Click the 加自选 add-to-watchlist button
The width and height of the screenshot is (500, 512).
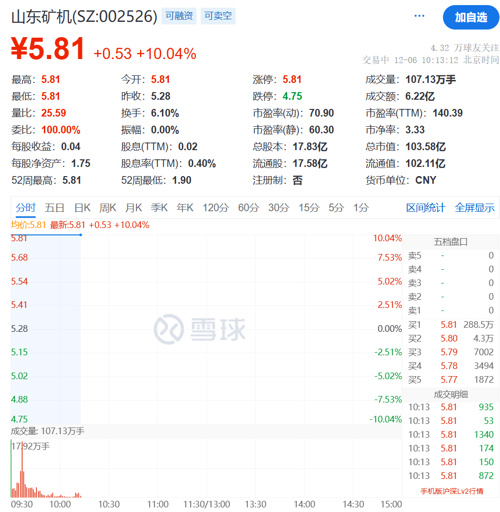click(471, 17)
